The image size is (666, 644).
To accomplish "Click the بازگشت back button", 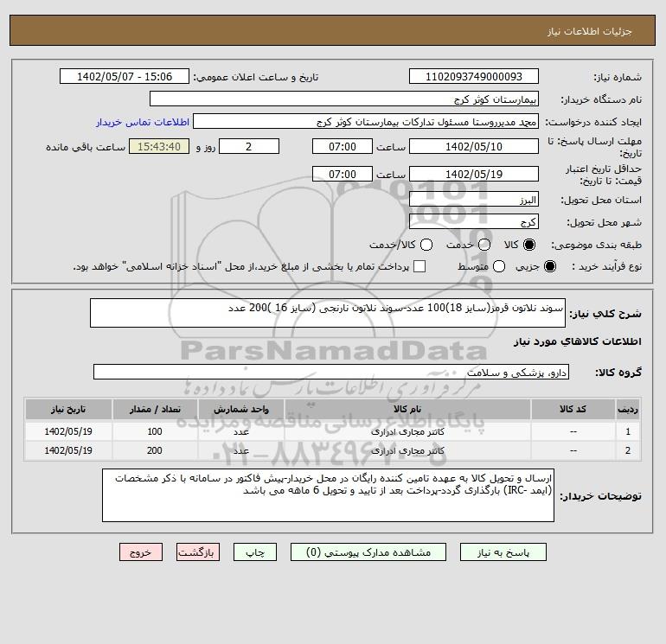I will click(x=198, y=552).
